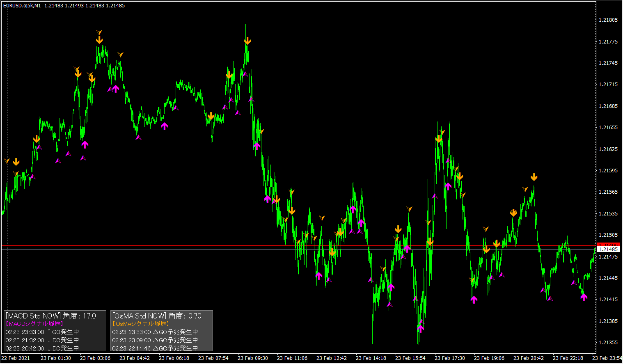Click the white current price label 1.21485
The height and width of the screenshot is (364, 623).
pos(608,250)
